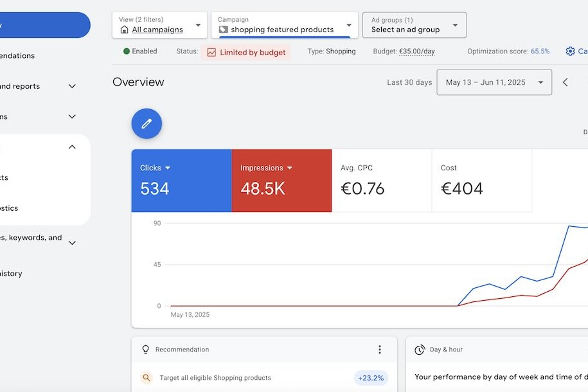The height and width of the screenshot is (392, 588).
Task: Open the three-dot menu on Recommendation card
Action: [x=380, y=349]
